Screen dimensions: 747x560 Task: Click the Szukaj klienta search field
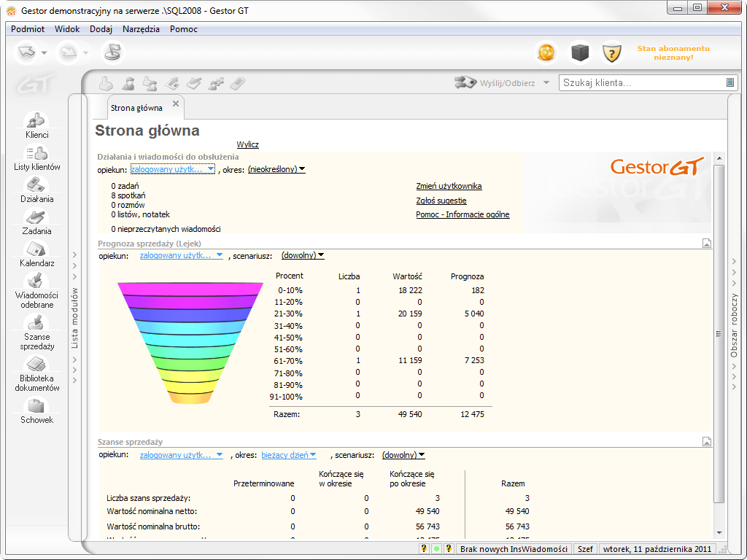642,83
